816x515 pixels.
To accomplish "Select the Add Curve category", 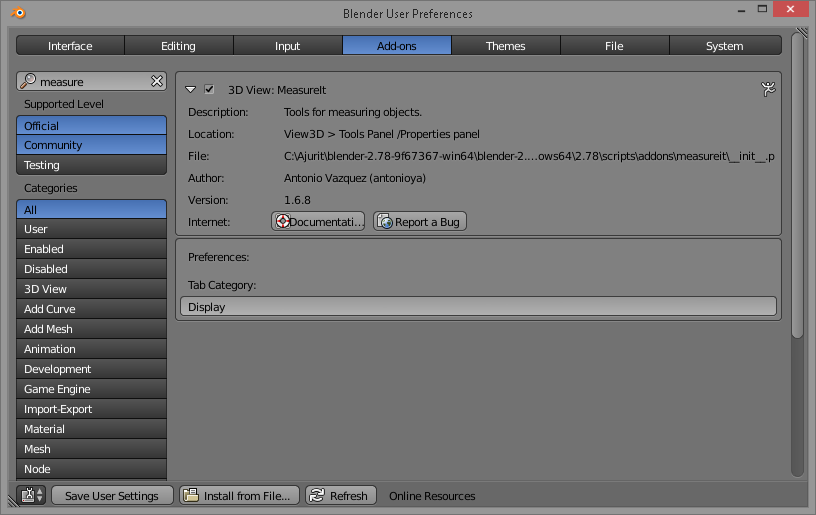I will click(x=92, y=309).
